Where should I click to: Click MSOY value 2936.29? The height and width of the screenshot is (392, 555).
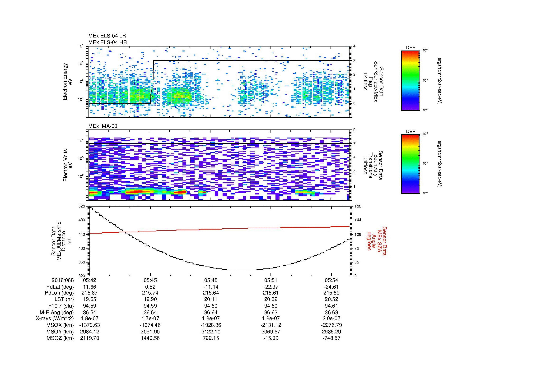coord(331,332)
